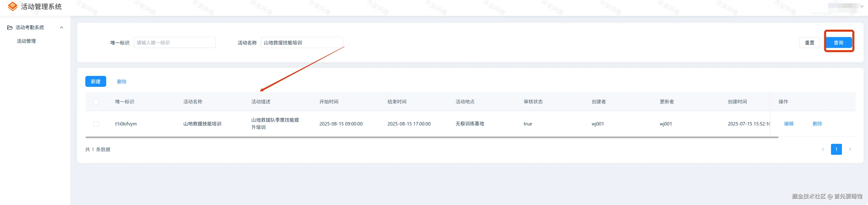Click the 开始时间 column header
Viewport: 868px width, 205px height.
click(329, 102)
